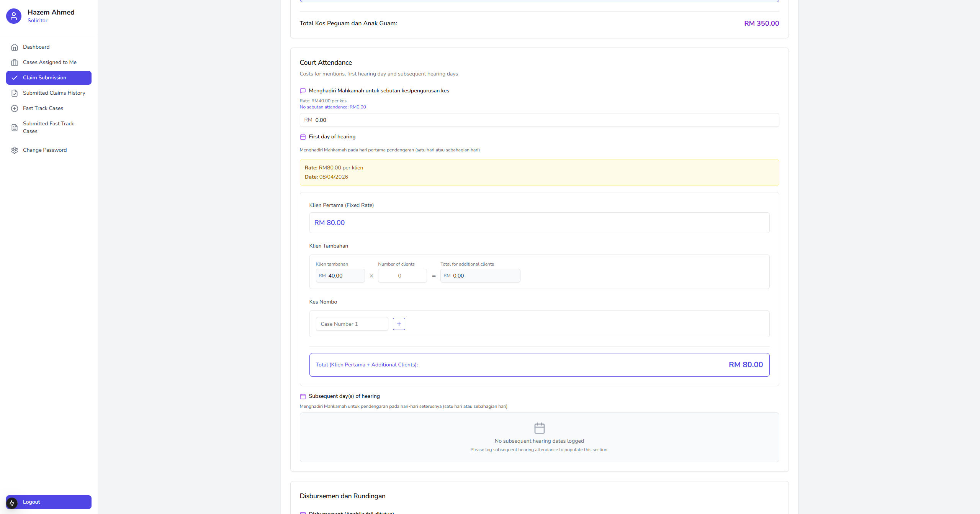This screenshot has width=980, height=514.
Task: Click the Change Password gear icon
Action: [x=15, y=150]
